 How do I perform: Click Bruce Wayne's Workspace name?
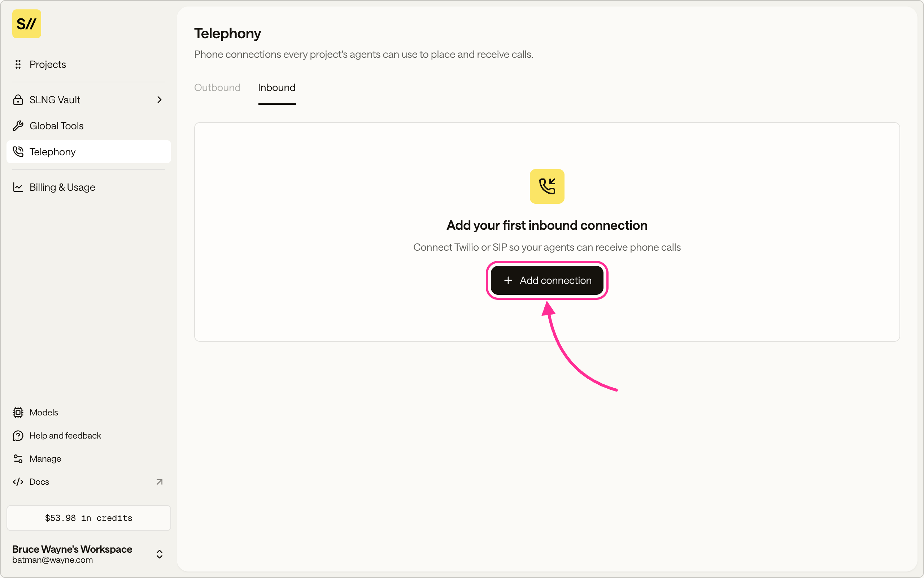(x=72, y=549)
